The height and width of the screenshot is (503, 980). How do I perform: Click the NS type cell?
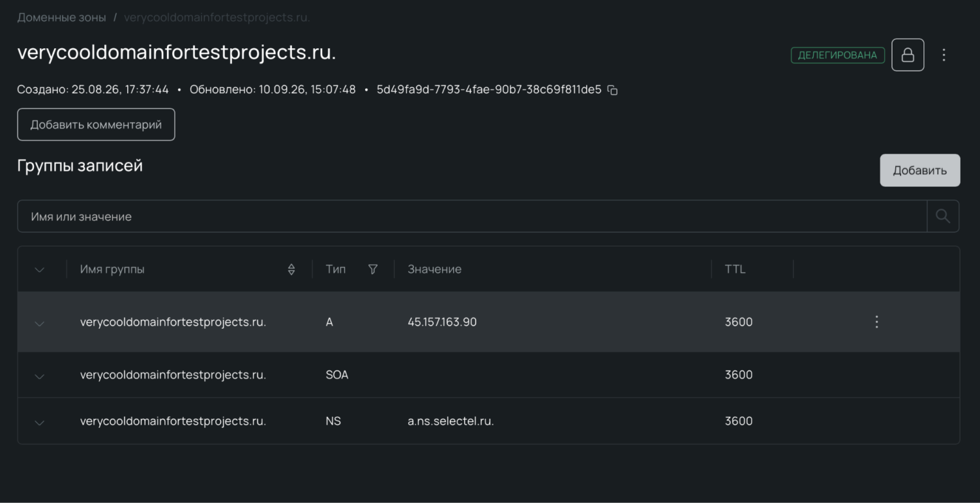point(333,421)
